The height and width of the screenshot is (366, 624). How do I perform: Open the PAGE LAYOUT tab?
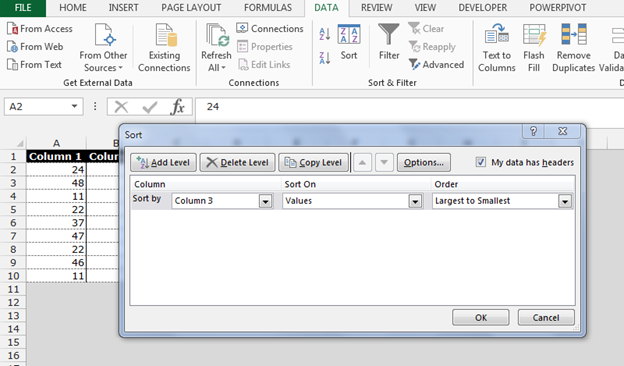coord(191,8)
